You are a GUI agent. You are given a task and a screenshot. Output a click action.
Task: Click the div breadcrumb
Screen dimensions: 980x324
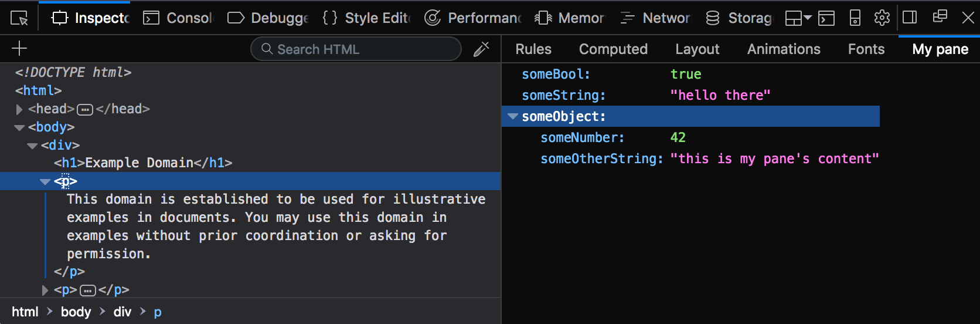[122, 312]
